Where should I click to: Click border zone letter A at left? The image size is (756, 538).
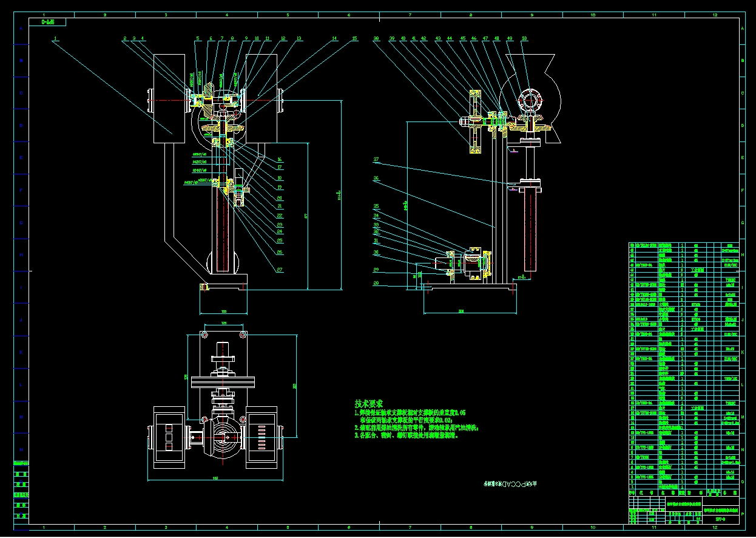21,29
